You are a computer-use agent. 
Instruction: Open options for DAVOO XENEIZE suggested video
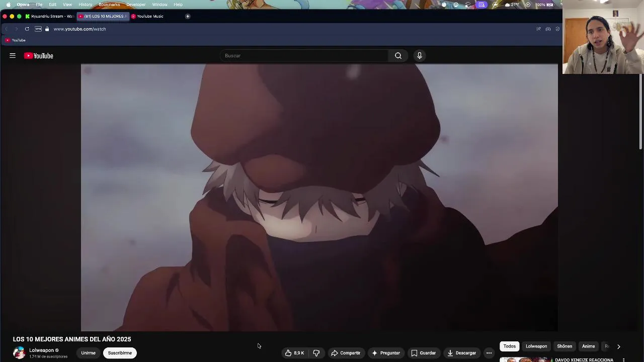pyautogui.click(x=623, y=360)
